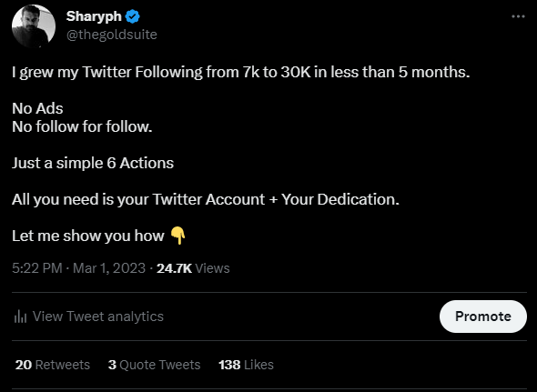Click the 'Let me show you how' text
Viewport: 537px width, 392px height.
(x=88, y=236)
